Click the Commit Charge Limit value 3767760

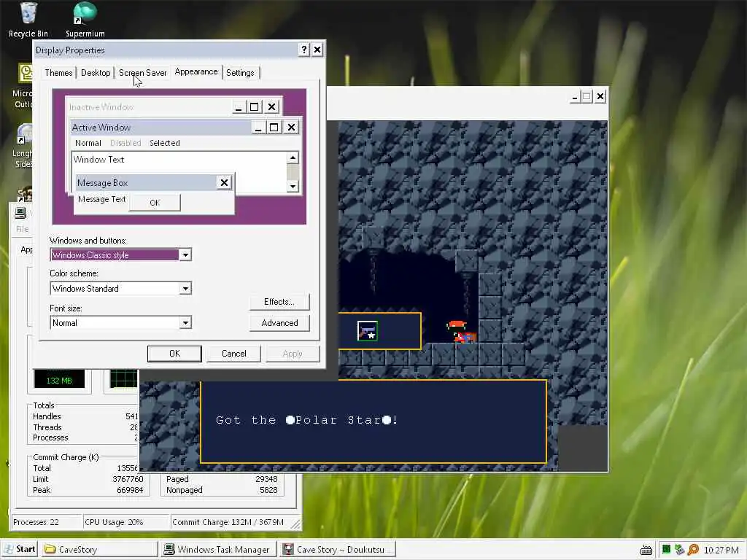point(128,479)
